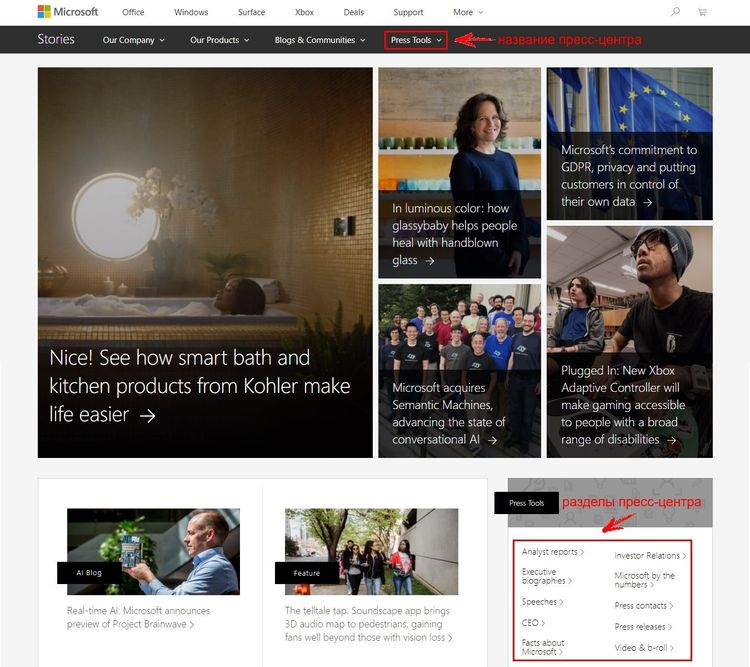Open the Blogs & Communities menu
Image resolution: width=750 pixels, height=667 pixels.
[320, 40]
